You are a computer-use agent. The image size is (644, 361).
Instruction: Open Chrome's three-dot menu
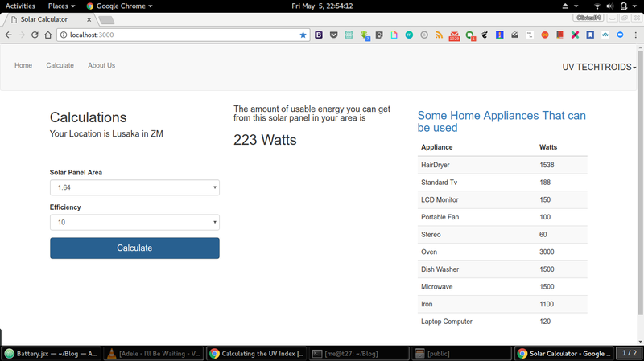click(x=636, y=35)
